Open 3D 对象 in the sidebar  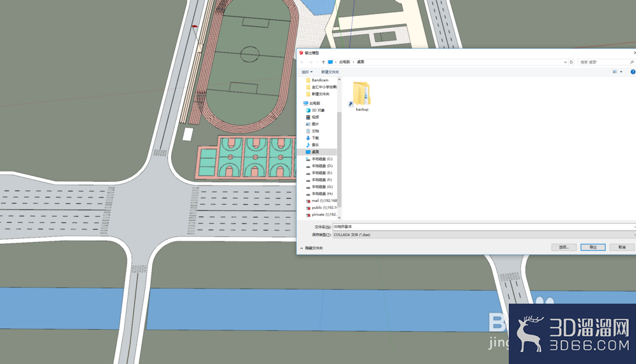tap(315, 111)
